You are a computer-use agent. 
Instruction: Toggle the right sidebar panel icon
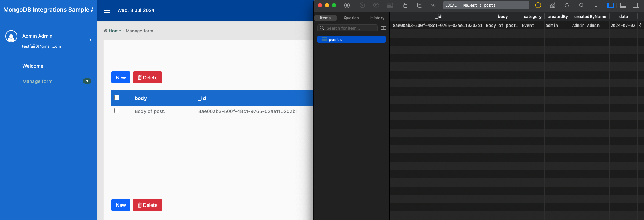pyautogui.click(x=636, y=5)
